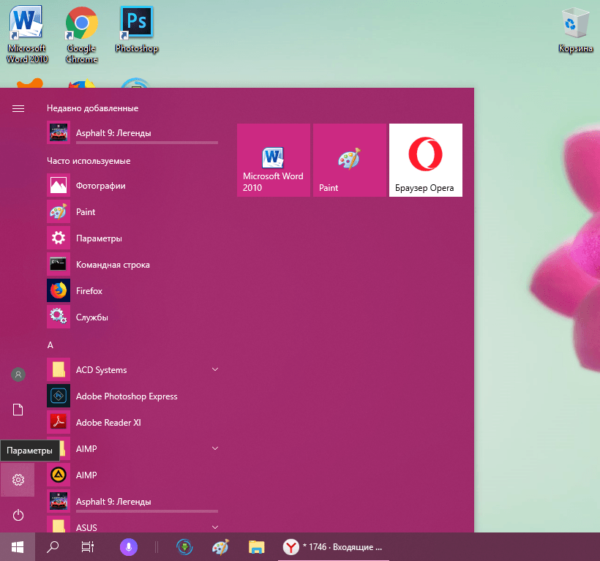Image resolution: width=600 pixels, height=561 pixels.
Task: Expand the ACD Systems folder
Action: pos(215,369)
